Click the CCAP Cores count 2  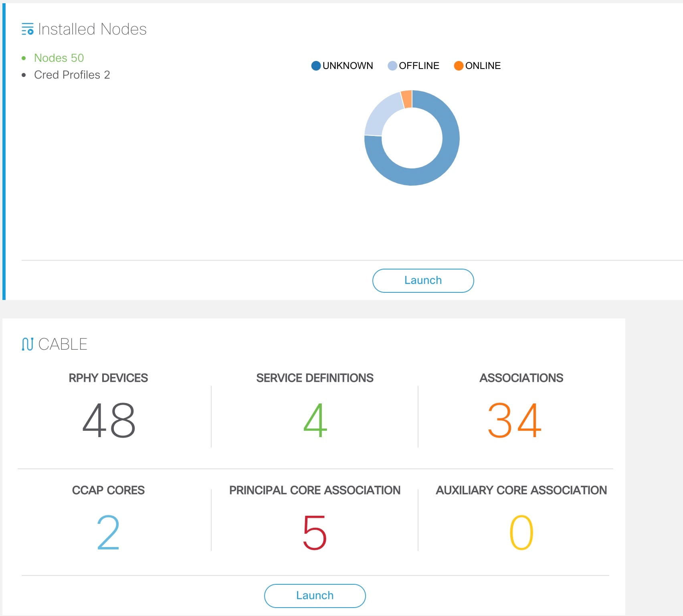pos(108,532)
